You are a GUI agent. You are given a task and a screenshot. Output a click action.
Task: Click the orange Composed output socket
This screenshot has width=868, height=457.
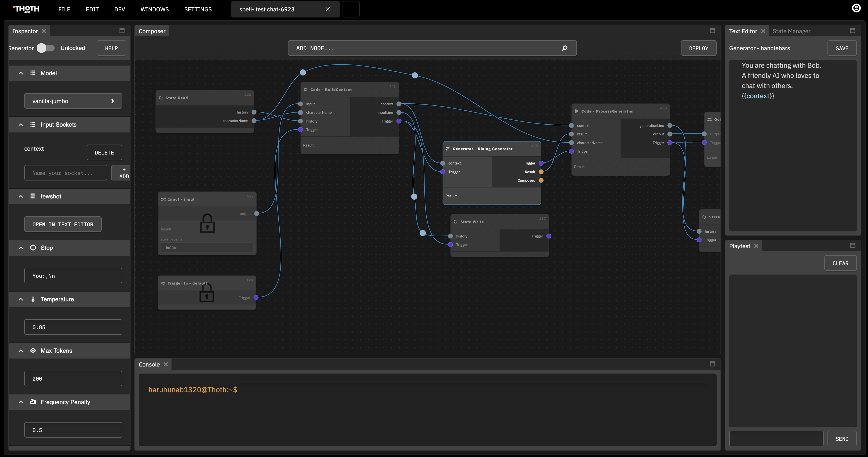(x=541, y=180)
